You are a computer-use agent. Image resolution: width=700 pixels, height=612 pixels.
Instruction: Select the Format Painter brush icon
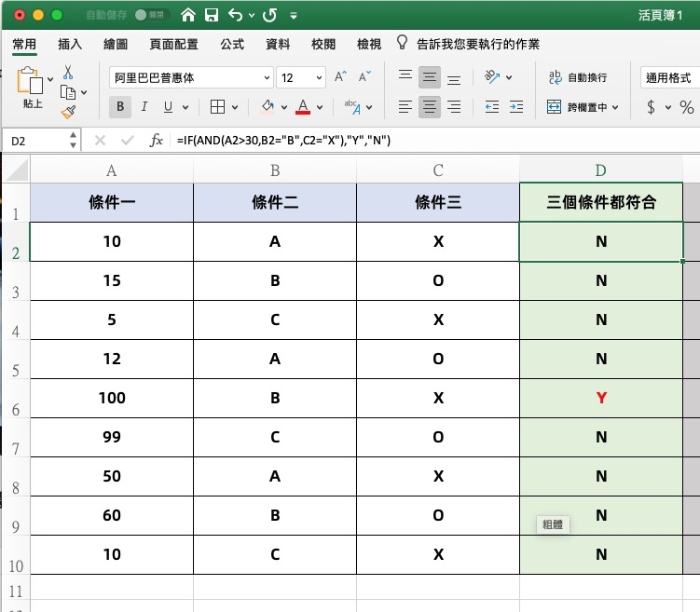[68, 112]
